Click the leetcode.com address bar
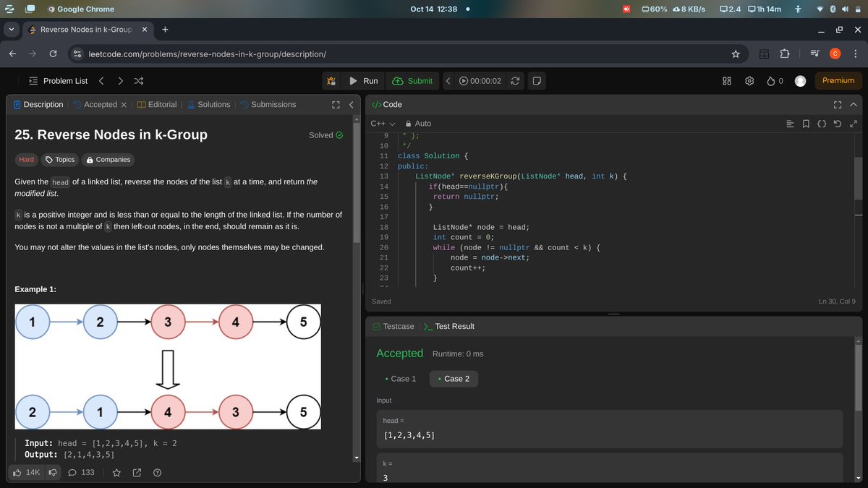868x488 pixels. tap(409, 54)
